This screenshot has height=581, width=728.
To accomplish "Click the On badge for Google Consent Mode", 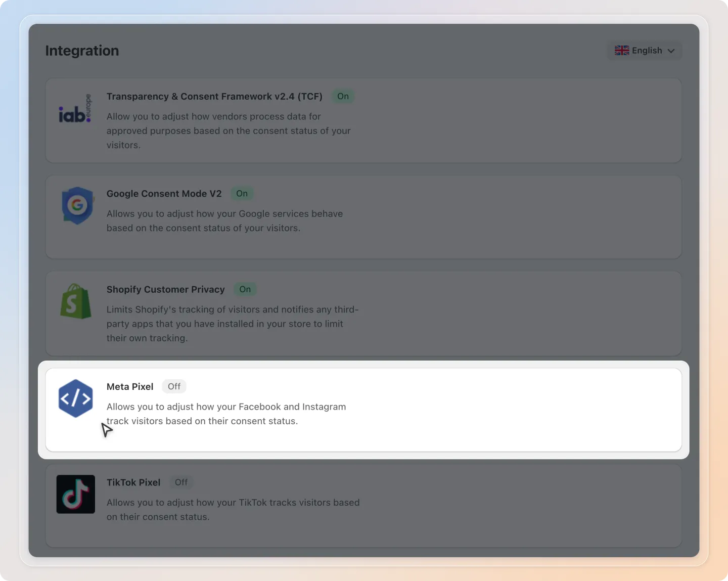I will pos(242,193).
